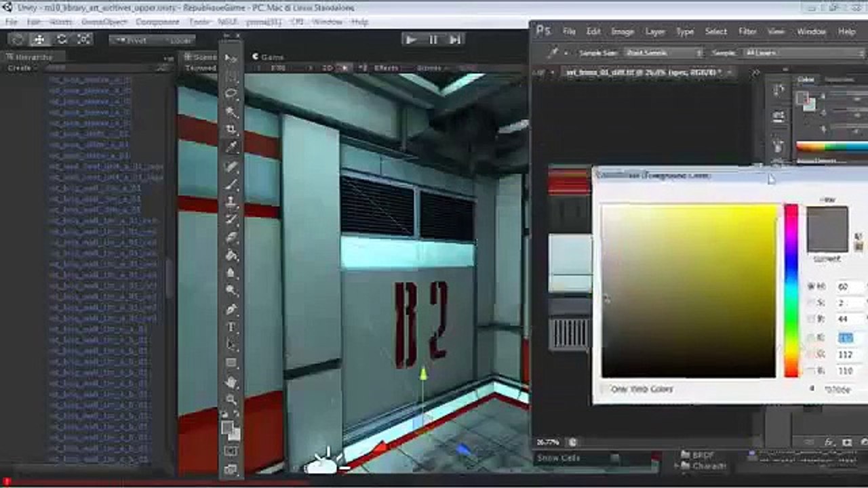This screenshot has height=488, width=868.
Task: Start Unity play mode
Action: pos(412,40)
